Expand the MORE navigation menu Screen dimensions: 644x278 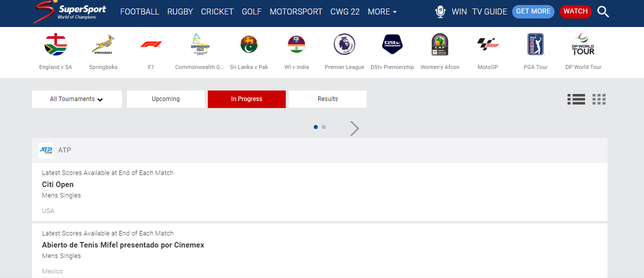pos(382,11)
